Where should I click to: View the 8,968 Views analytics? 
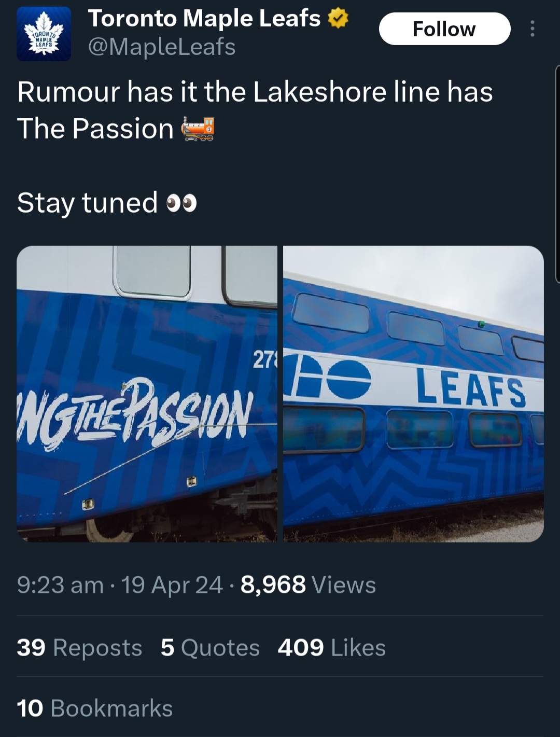click(x=308, y=585)
